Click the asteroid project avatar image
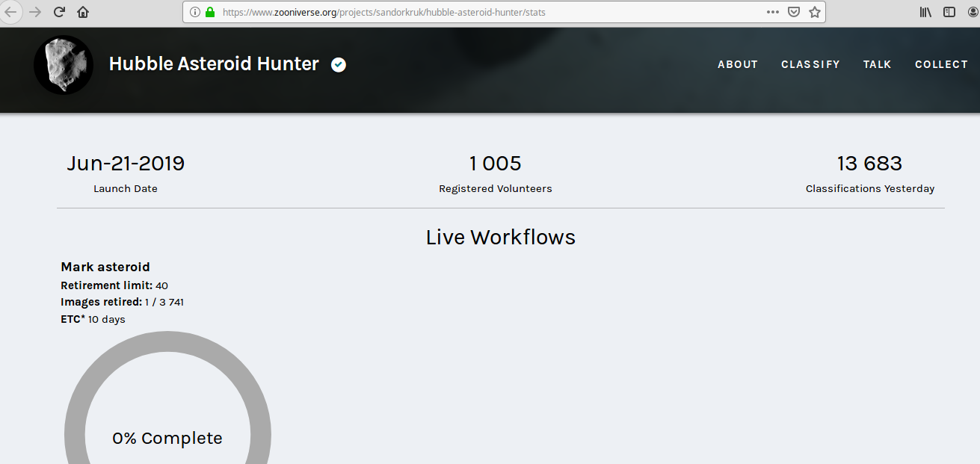The image size is (980, 464). 64,65
